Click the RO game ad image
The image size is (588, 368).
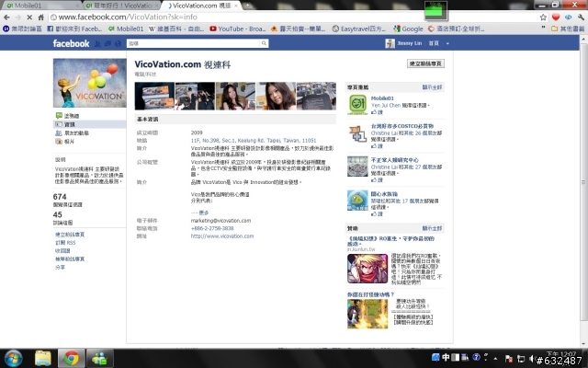click(367, 269)
